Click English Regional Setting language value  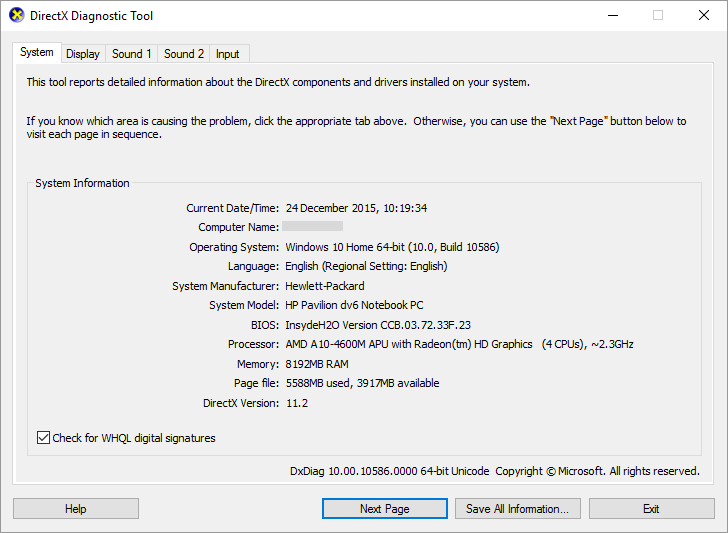[366, 266]
